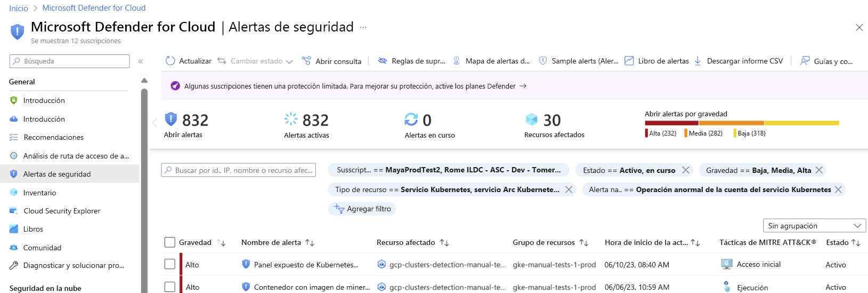
Task: Remove the Estado filter chip
Action: click(686, 170)
